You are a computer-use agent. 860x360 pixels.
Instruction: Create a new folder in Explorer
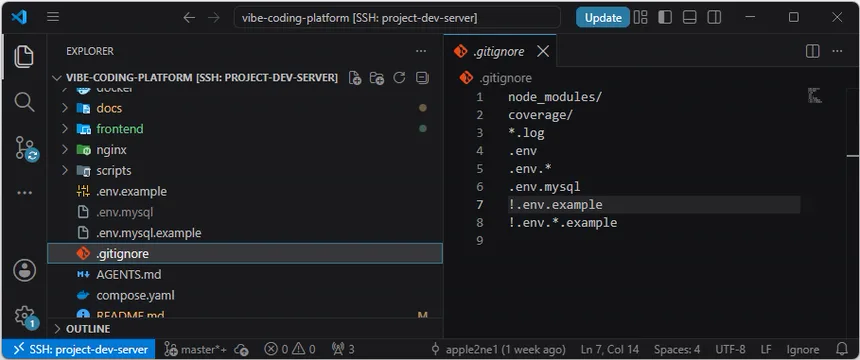(377, 78)
